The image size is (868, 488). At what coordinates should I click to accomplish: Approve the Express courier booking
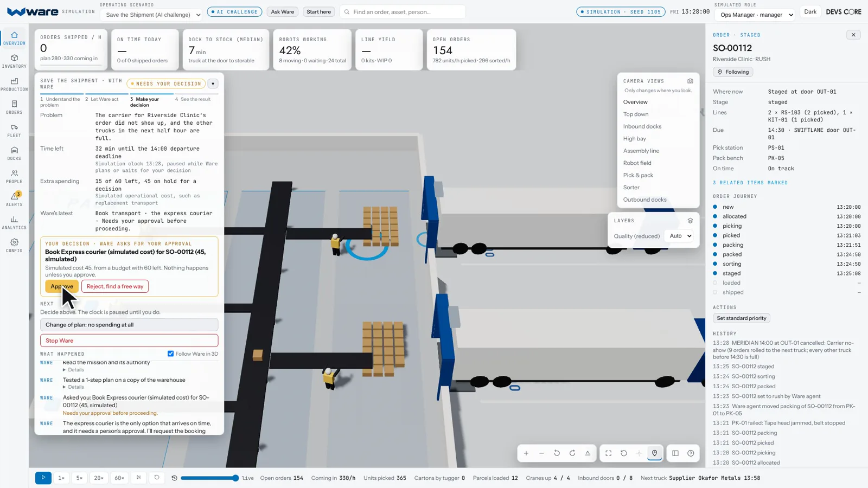[x=61, y=286]
